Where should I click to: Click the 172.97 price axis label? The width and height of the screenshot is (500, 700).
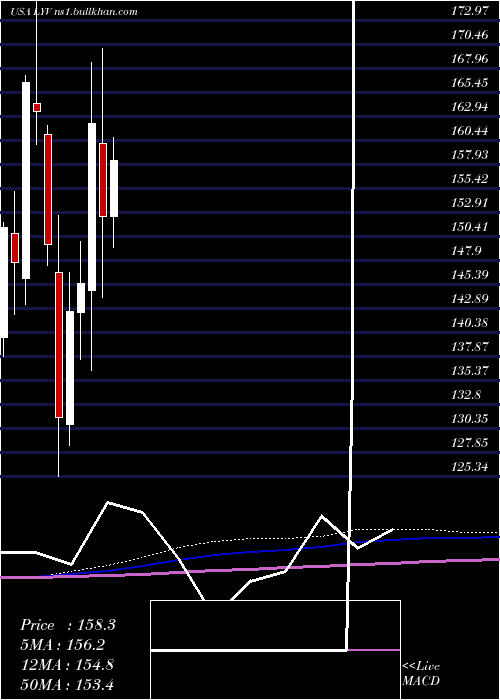pos(471,12)
